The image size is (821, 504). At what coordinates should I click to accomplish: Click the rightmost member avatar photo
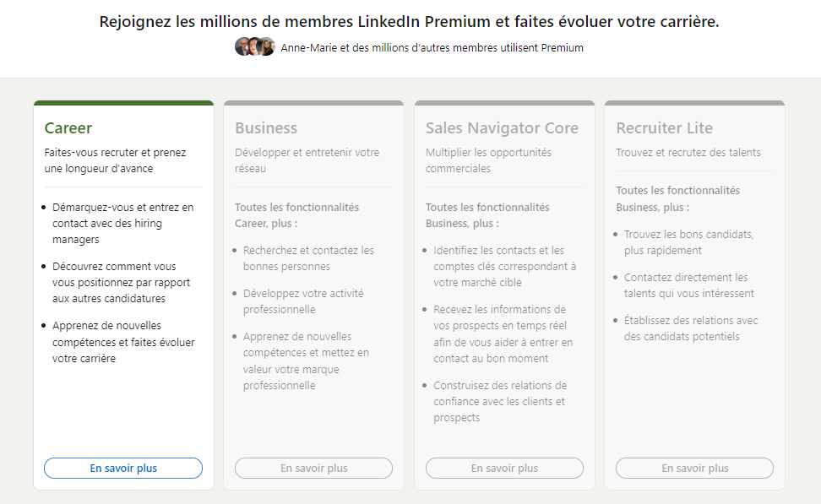(267, 46)
